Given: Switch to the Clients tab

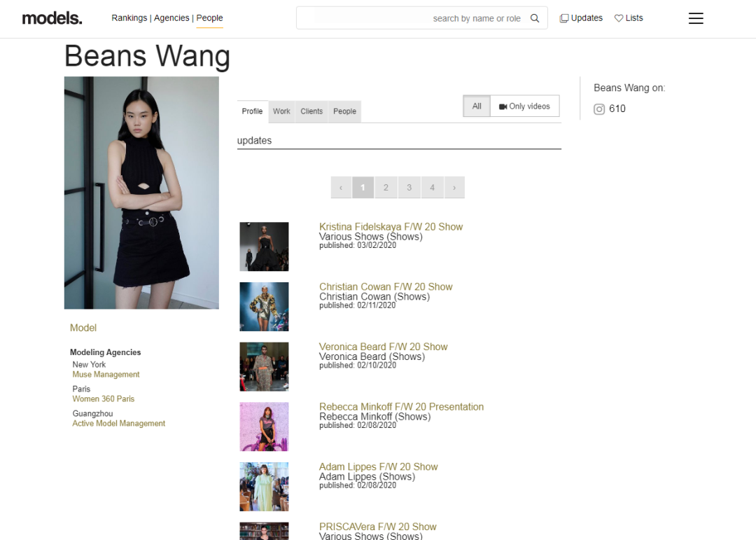Looking at the screenshot, I should coord(311,111).
